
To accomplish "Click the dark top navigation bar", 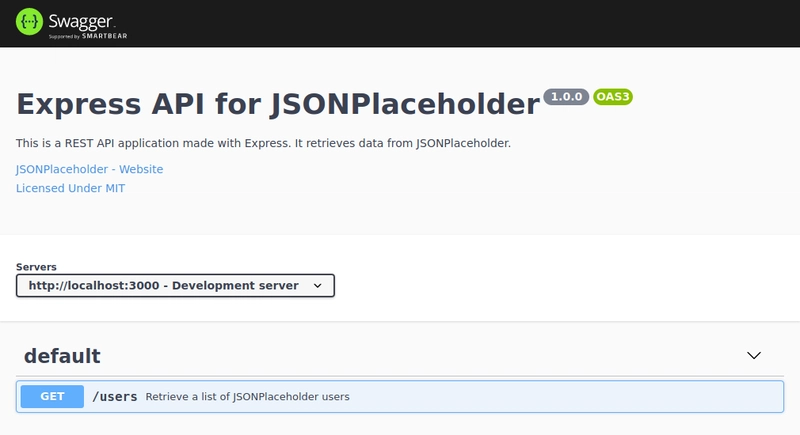I will [459, 23].
